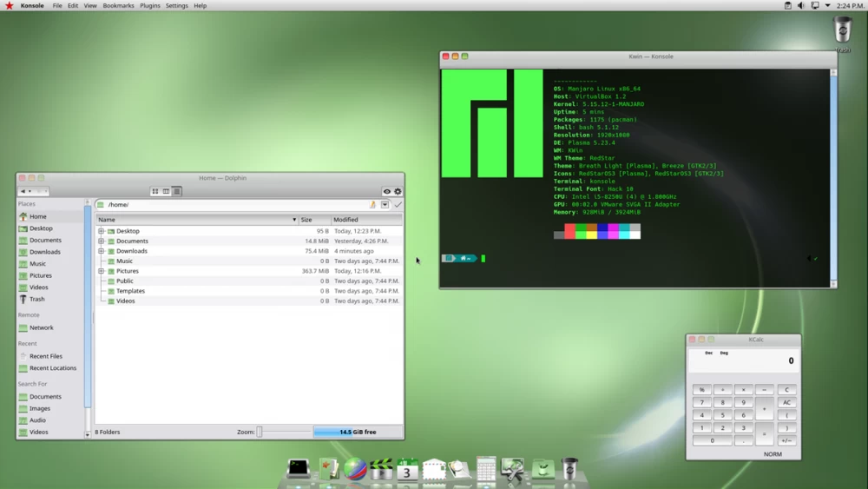The height and width of the screenshot is (489, 868).
Task: Open the calculator icon in the dock
Action: pyautogui.click(x=486, y=468)
